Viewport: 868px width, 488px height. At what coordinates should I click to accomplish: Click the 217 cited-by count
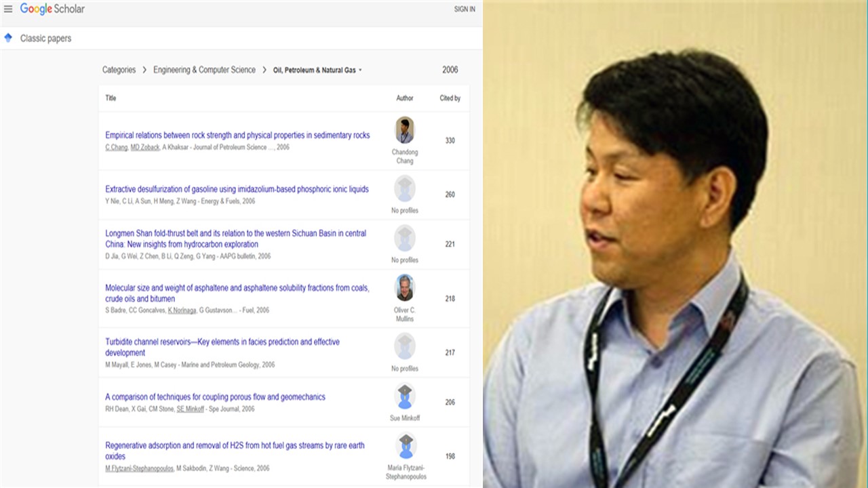point(450,352)
